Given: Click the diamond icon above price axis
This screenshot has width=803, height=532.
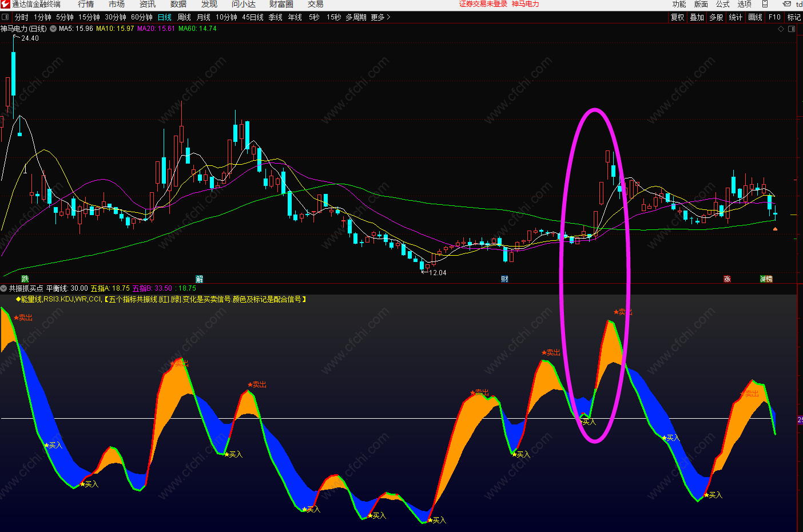Looking at the screenshot, I should pyautogui.click(x=781, y=29).
